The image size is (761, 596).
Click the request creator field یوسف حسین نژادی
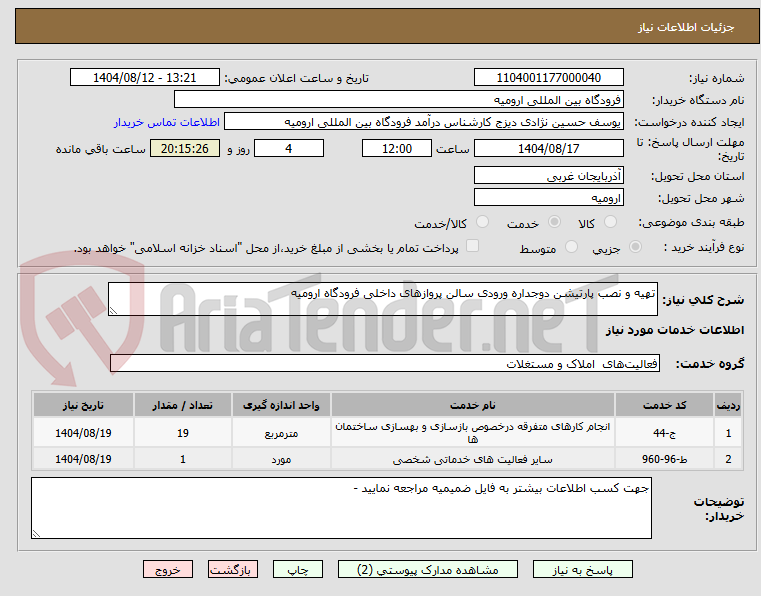424,122
